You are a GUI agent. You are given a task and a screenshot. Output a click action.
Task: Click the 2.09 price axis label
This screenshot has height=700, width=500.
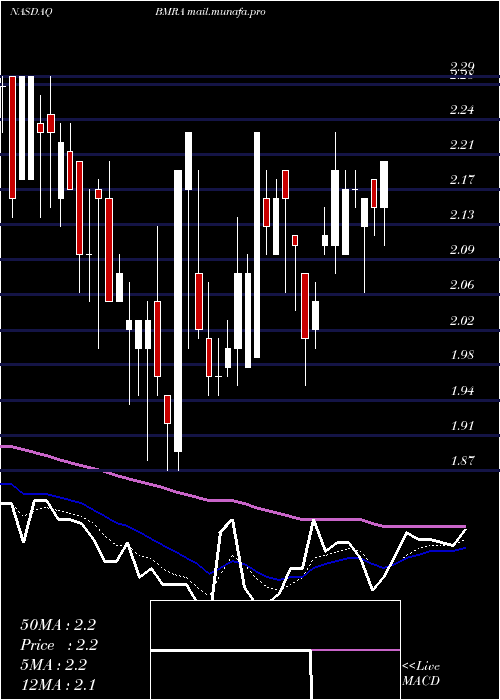pyautogui.click(x=462, y=250)
